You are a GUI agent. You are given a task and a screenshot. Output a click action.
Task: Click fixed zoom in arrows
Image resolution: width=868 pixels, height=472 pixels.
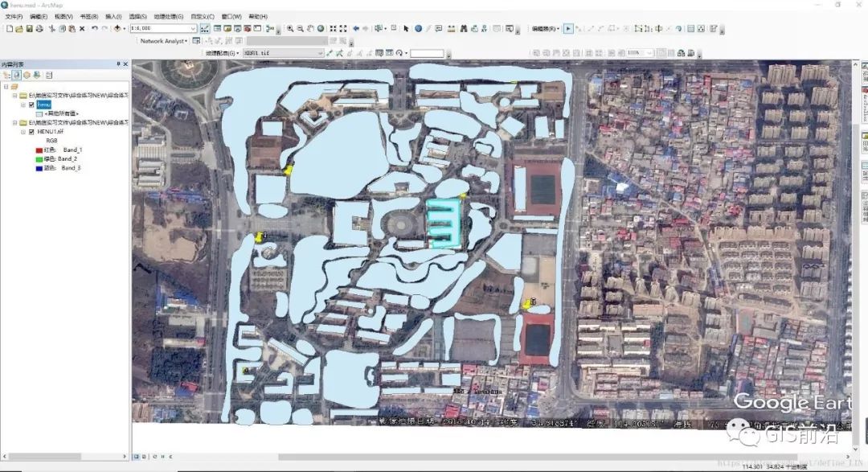pos(334,28)
